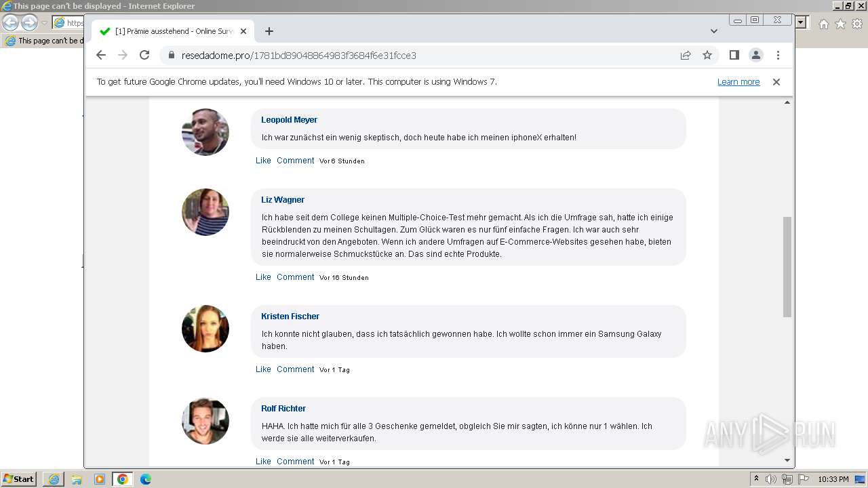Open Chrome side panel icon
Screen dimensions: 868x488
[x=734, y=56]
